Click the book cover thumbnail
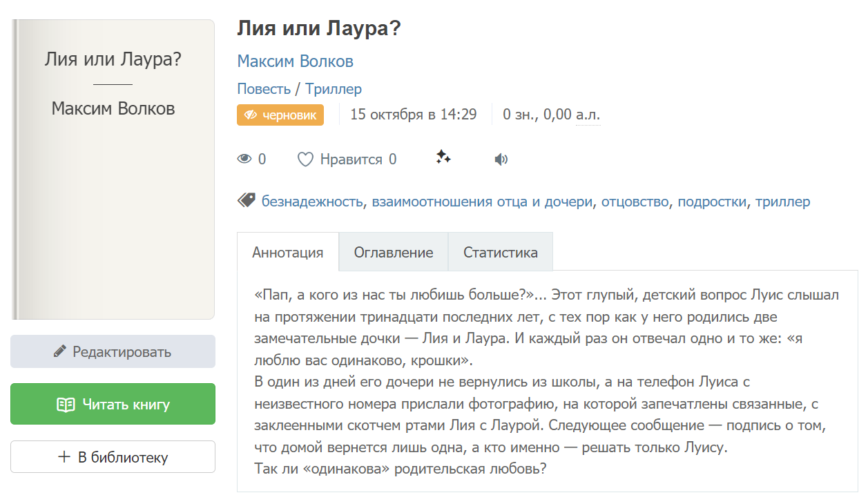Image resolution: width=868 pixels, height=495 pixels. (x=113, y=169)
